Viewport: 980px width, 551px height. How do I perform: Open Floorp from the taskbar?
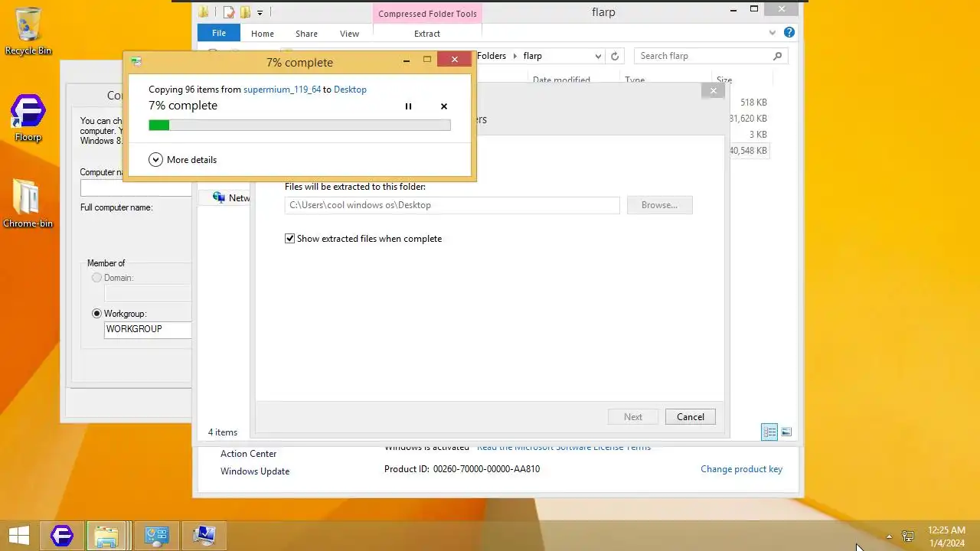pos(62,536)
